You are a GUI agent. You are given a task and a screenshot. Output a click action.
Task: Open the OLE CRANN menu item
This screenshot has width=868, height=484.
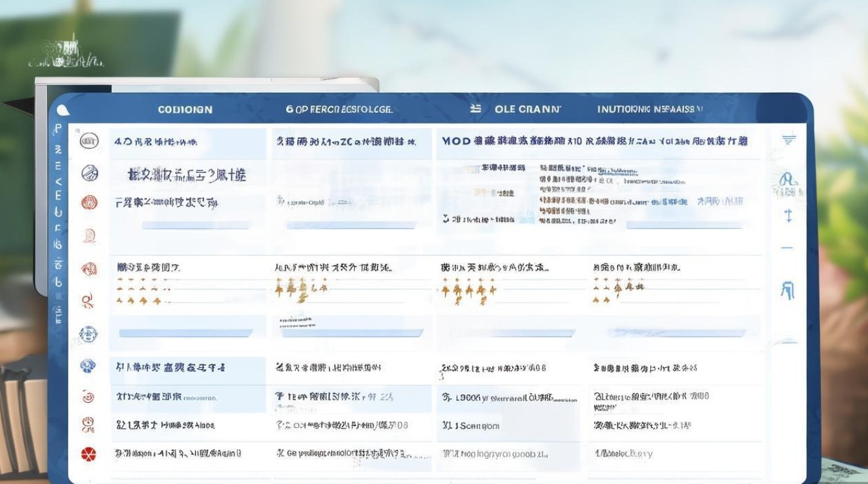526,109
